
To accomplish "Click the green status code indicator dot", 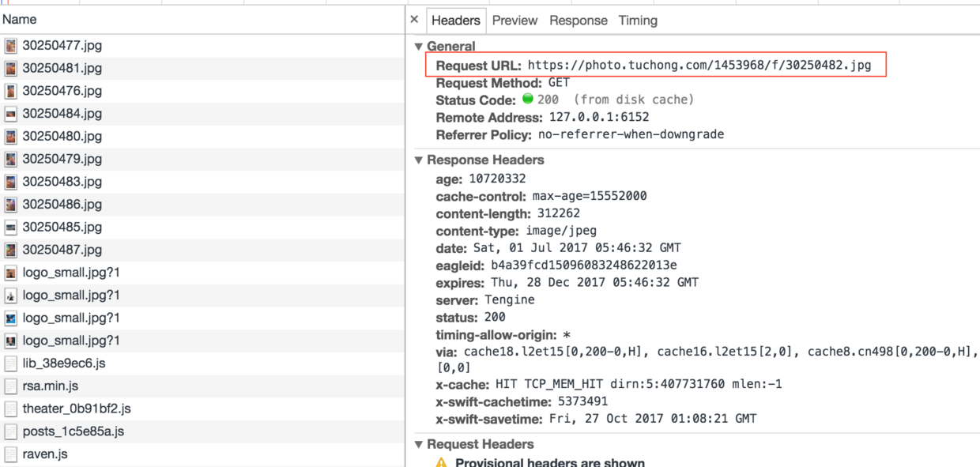I will tap(529, 100).
